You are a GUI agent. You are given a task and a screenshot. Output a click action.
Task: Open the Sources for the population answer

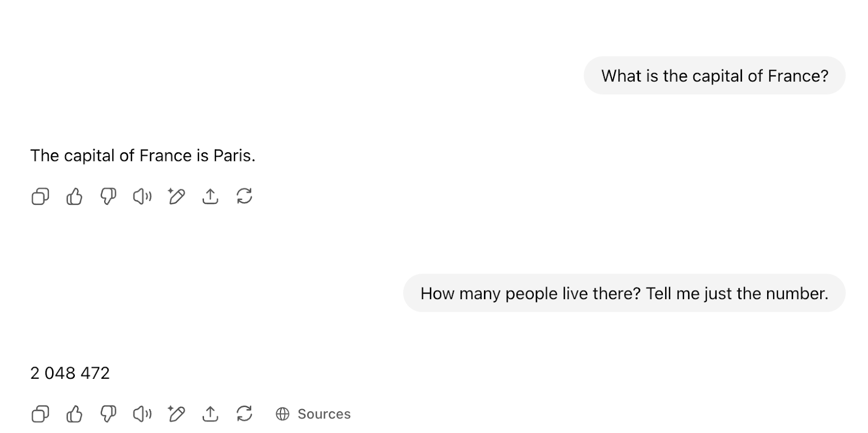324,414
